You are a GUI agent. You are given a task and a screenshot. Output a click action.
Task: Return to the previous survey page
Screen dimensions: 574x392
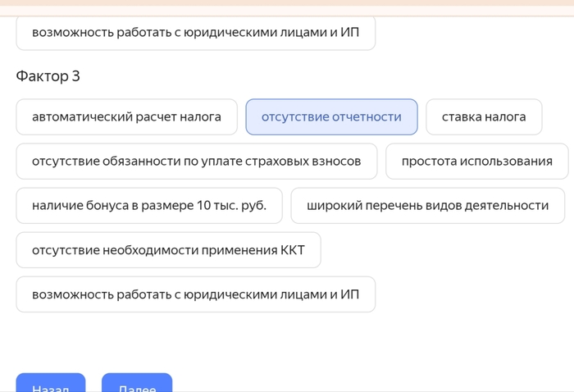pyautogui.click(x=49, y=384)
